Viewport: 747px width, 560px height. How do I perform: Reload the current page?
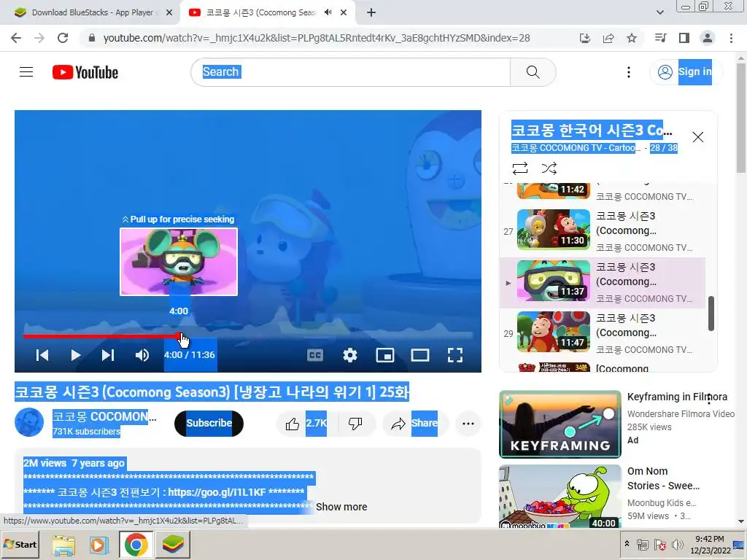[x=63, y=38]
